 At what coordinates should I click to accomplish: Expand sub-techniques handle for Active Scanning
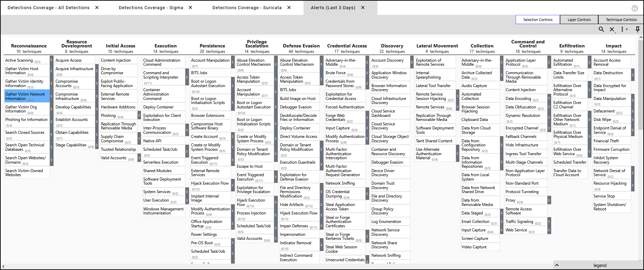pos(51,60)
